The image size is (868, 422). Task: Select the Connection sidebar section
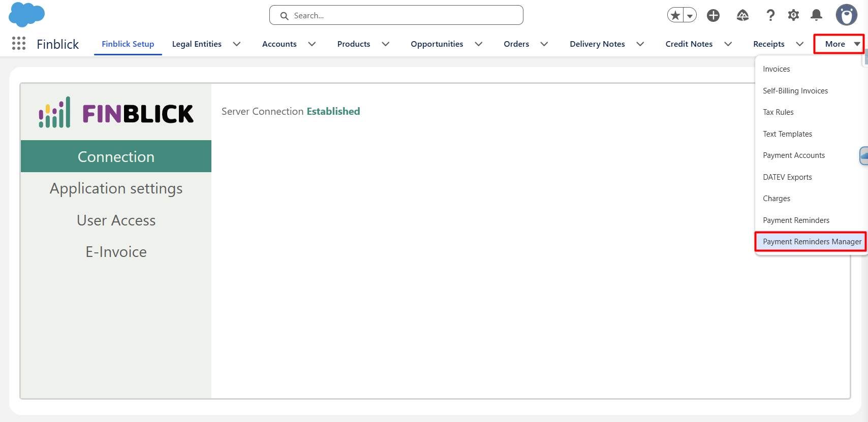(116, 156)
